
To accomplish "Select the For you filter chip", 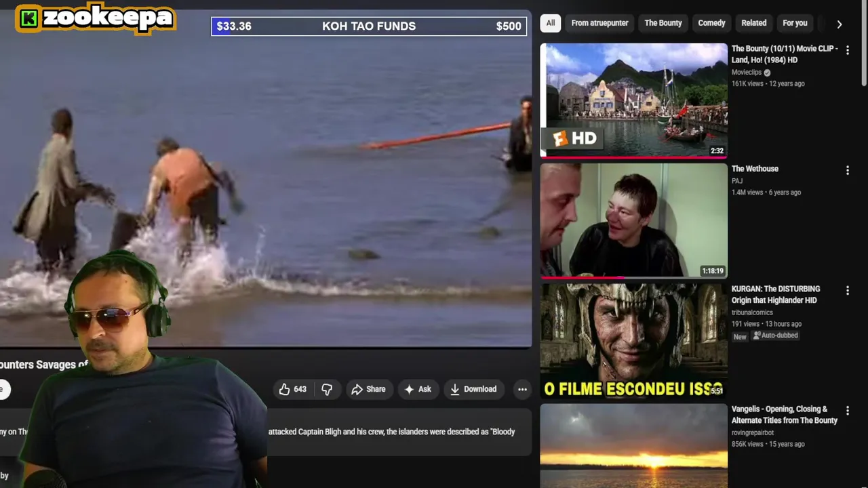I will pos(795,23).
